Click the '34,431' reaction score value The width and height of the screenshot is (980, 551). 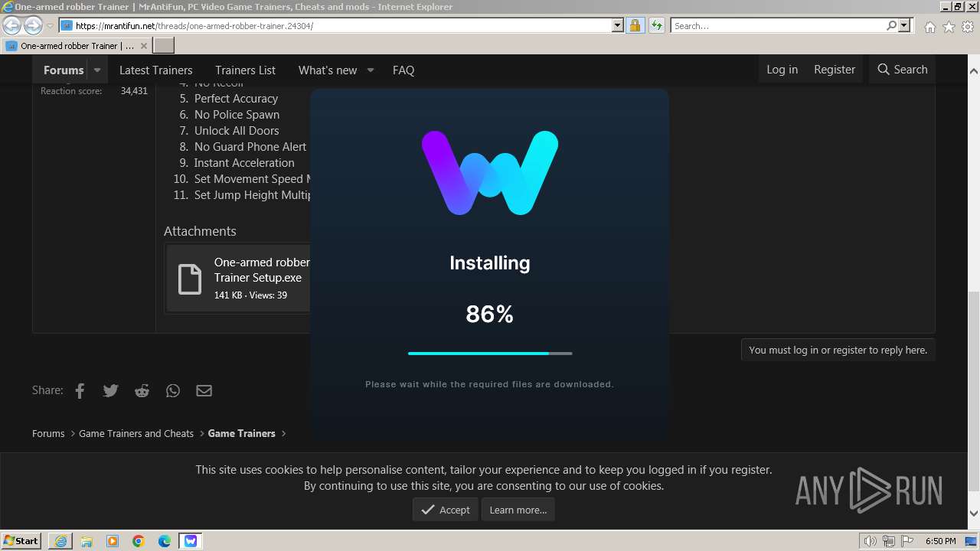pyautogui.click(x=134, y=91)
